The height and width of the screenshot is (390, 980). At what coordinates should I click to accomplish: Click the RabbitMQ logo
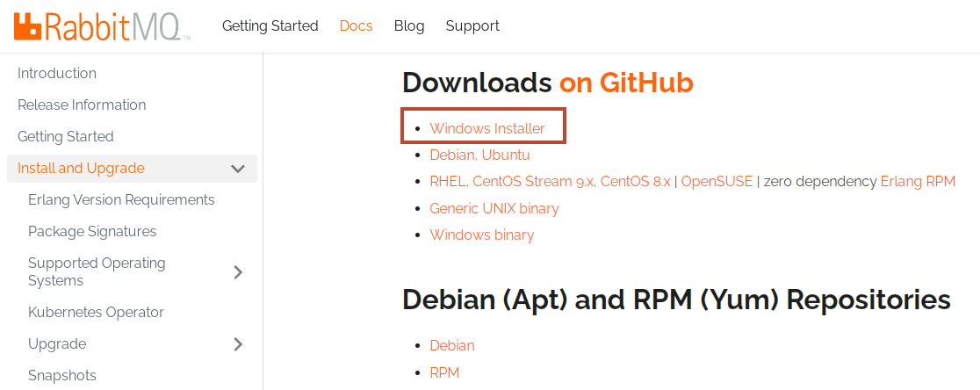pos(103,25)
